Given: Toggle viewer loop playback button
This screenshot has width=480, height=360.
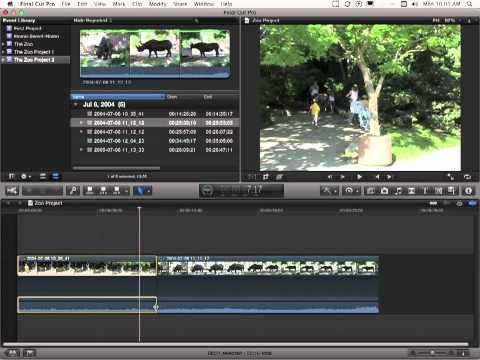Looking at the screenshot, I should (x=467, y=177).
